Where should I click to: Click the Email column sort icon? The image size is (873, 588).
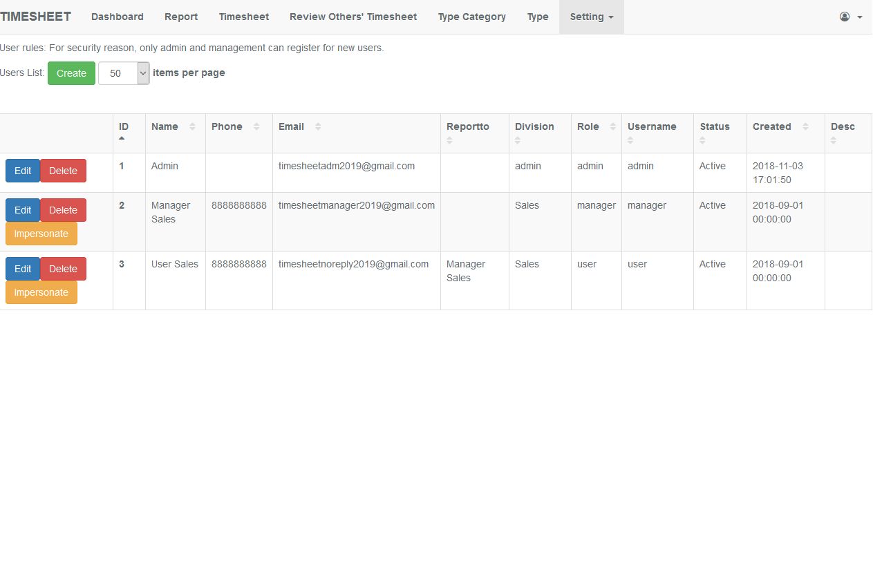point(318,126)
